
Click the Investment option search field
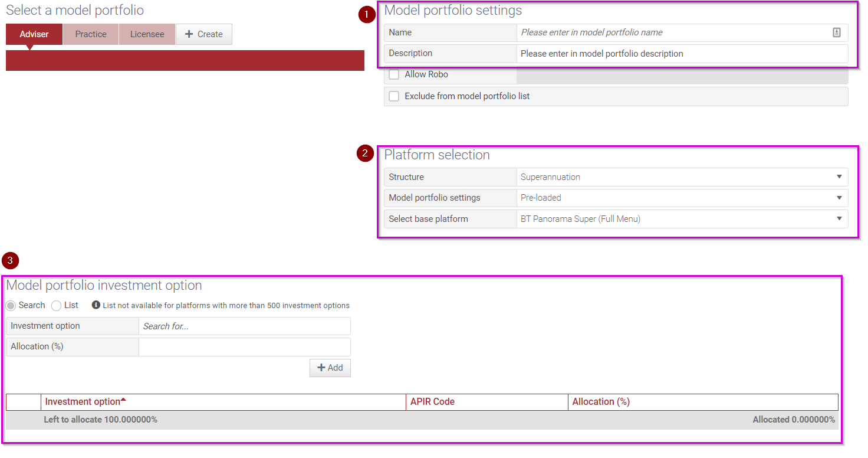(245, 326)
